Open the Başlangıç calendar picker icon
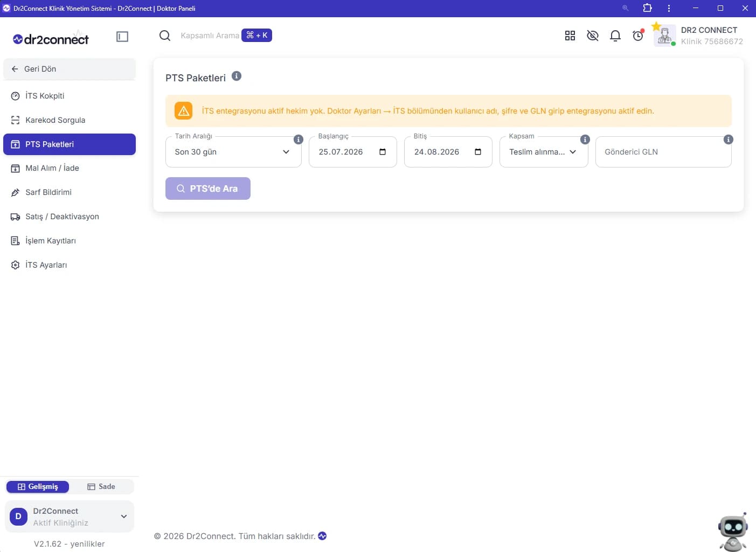Image resolution: width=756 pixels, height=552 pixels. tap(383, 152)
